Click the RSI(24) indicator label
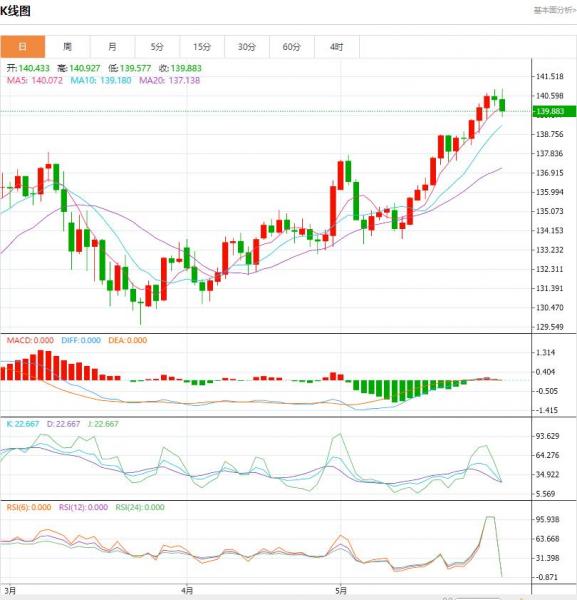This screenshot has height=600, width=577. pos(140,507)
